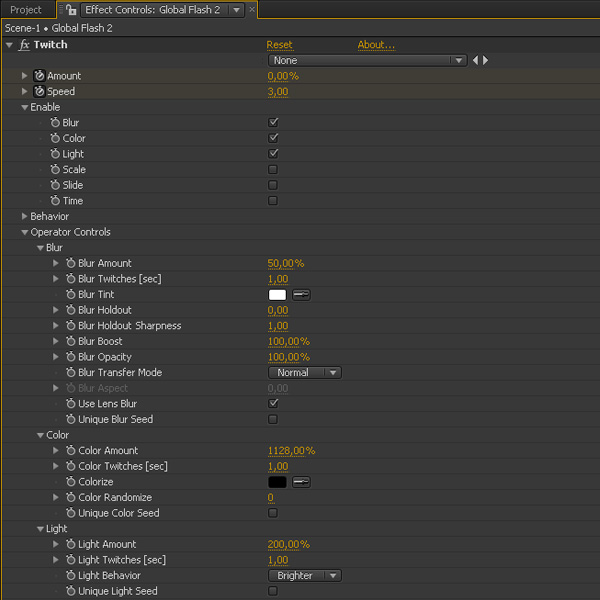
Task: Click the Color Amount stopwatch
Action: pyautogui.click(x=70, y=451)
